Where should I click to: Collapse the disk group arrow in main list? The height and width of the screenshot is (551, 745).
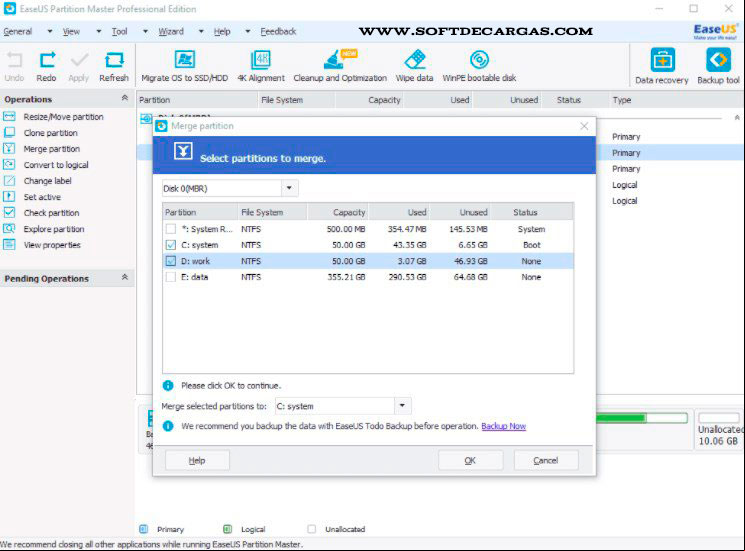tap(737, 117)
